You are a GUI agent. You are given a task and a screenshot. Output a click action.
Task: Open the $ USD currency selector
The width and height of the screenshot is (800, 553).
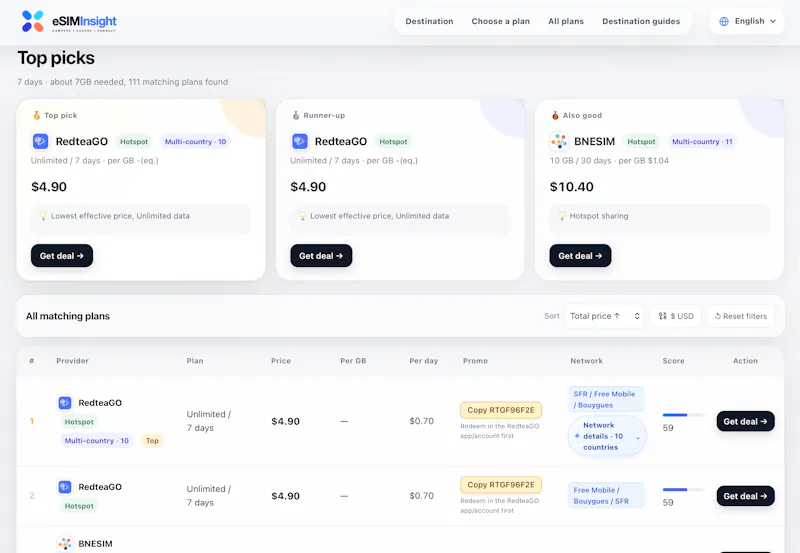click(676, 316)
